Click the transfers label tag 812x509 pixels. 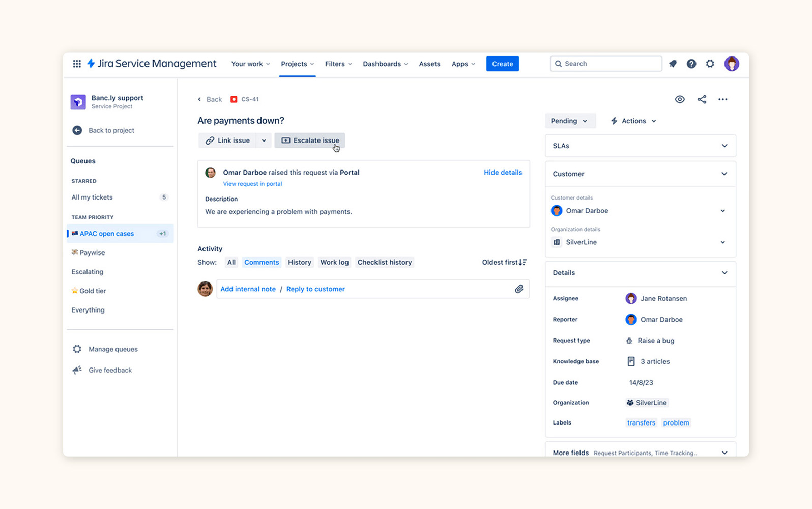(x=641, y=423)
